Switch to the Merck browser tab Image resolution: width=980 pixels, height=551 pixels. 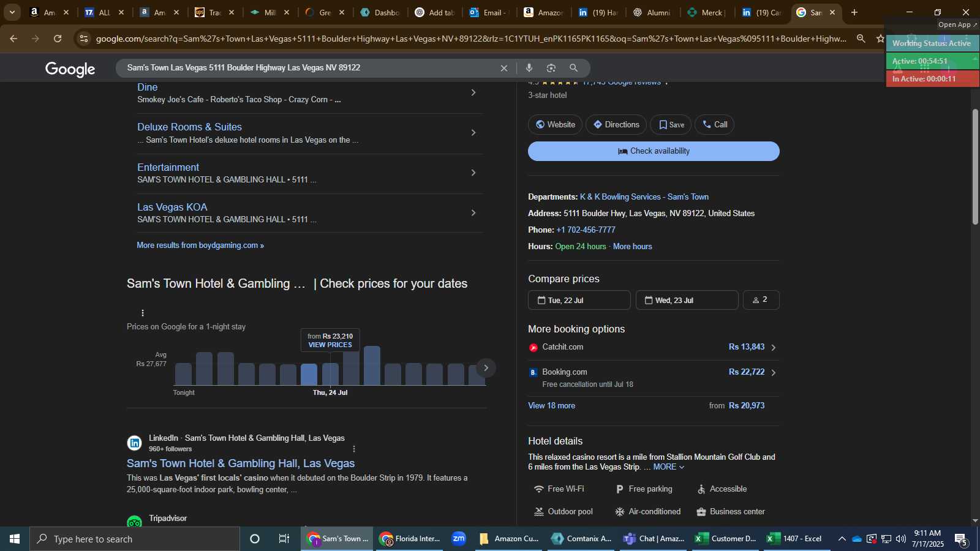[x=706, y=12]
